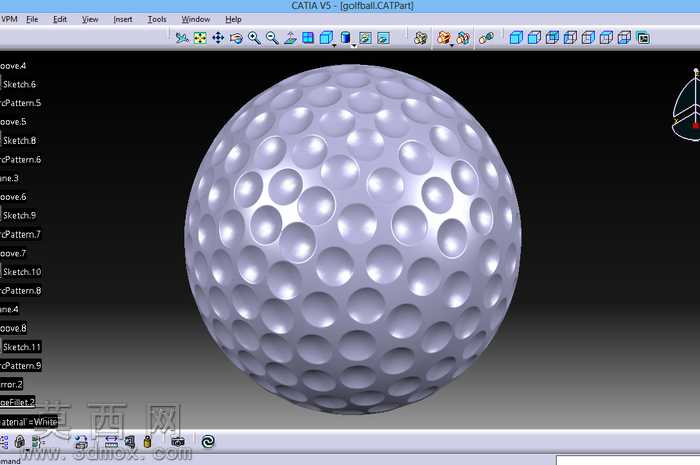Select Sketch.10 in the tree
The height and width of the screenshot is (465, 700).
click(x=22, y=272)
